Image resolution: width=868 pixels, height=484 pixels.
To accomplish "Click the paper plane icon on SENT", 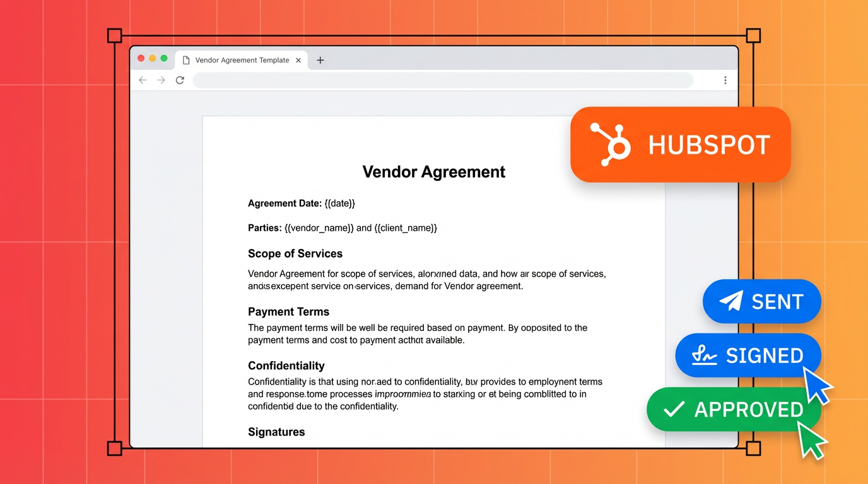I will point(731,301).
